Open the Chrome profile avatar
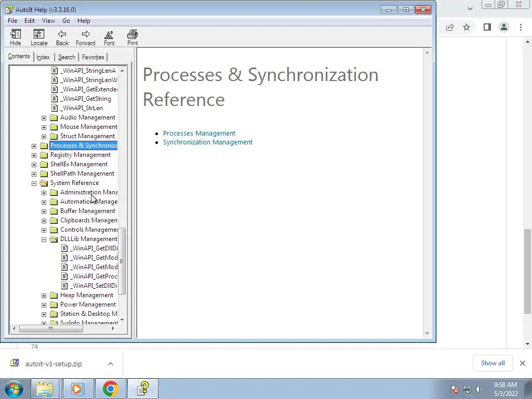 coord(504,27)
